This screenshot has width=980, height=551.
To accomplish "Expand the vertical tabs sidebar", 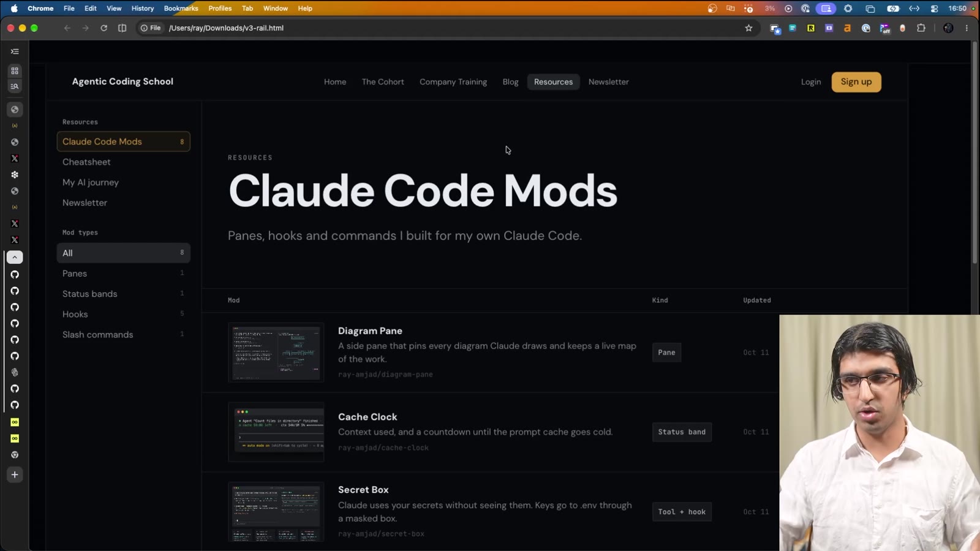I will click(x=15, y=51).
